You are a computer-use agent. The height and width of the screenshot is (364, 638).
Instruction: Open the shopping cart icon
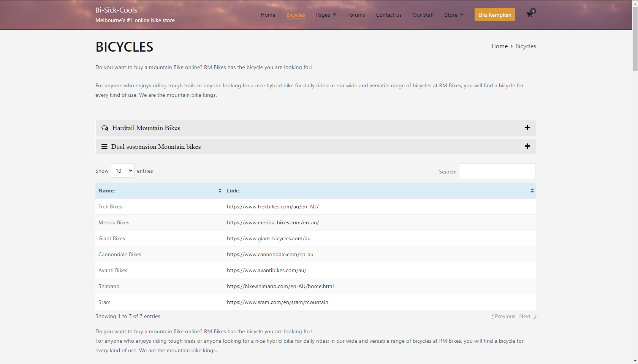529,14
